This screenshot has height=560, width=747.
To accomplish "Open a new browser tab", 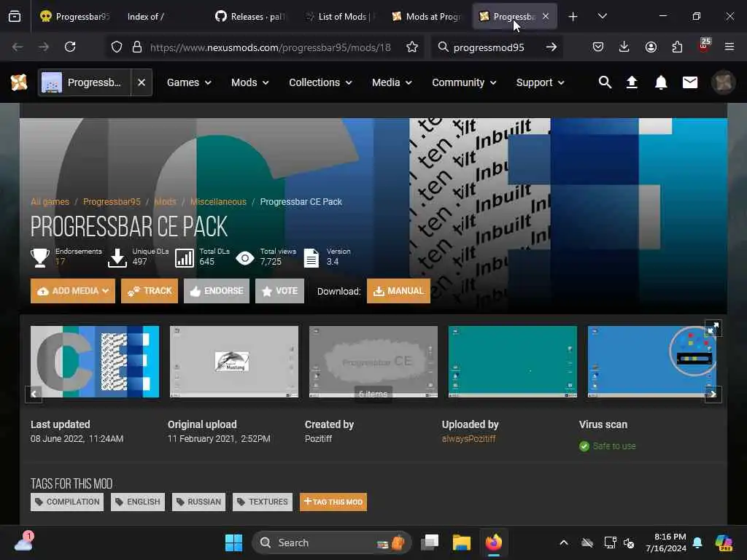I will 573,17.
